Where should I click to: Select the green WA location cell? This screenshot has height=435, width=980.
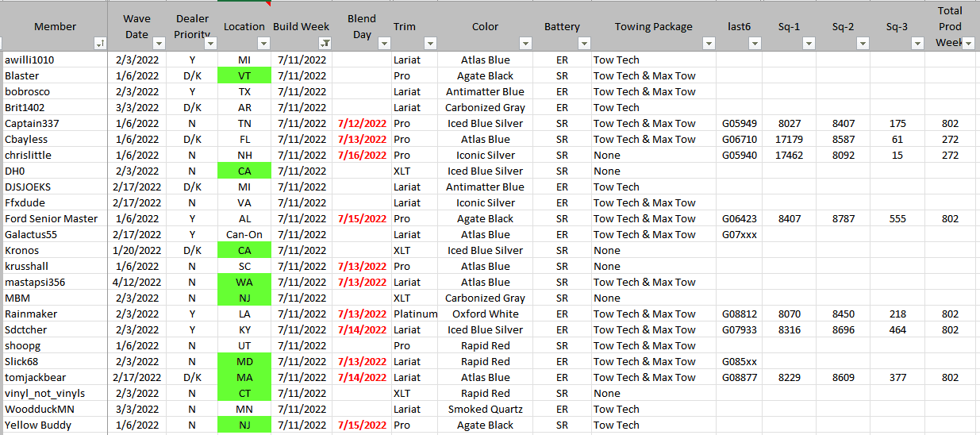point(244,283)
